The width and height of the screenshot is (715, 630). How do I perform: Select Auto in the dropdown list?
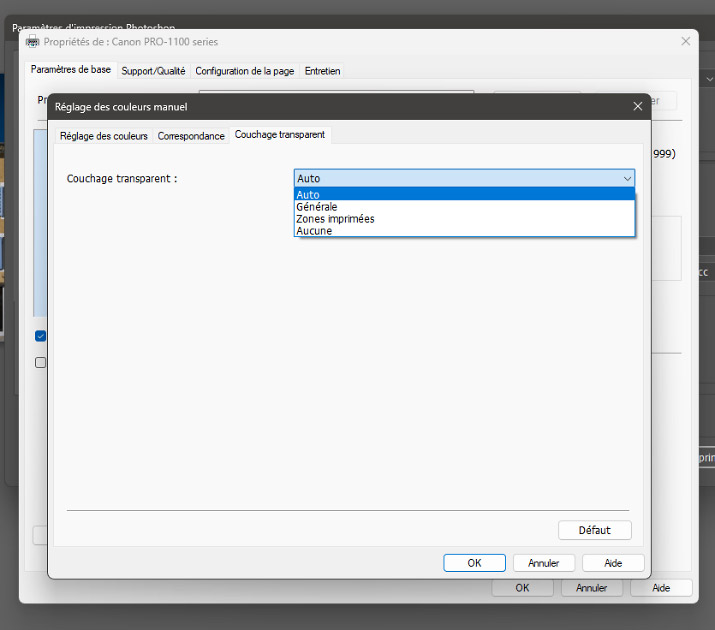[x=309, y=195]
